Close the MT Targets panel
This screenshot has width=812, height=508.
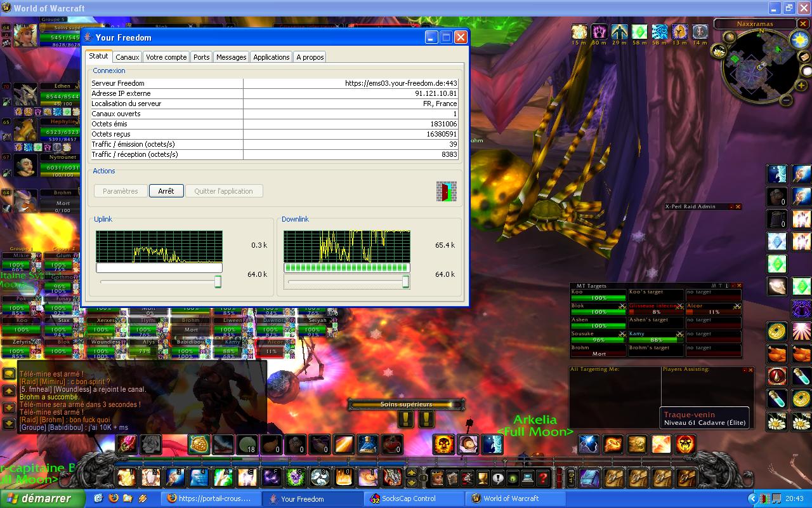coord(739,286)
